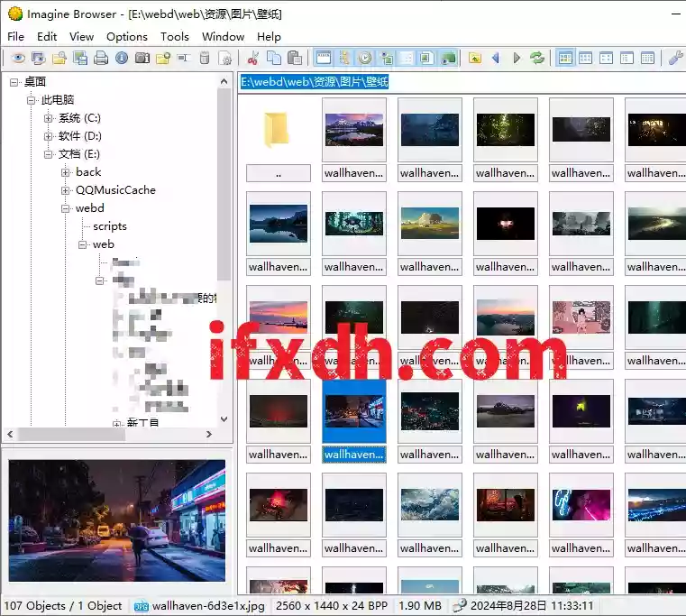Toggle the green monitor panel button
This screenshot has height=616, width=686.
pos(448,58)
